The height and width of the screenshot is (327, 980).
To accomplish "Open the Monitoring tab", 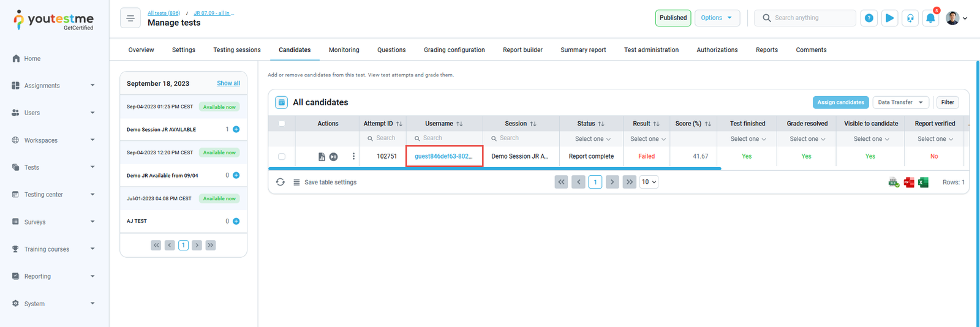I will click(344, 50).
